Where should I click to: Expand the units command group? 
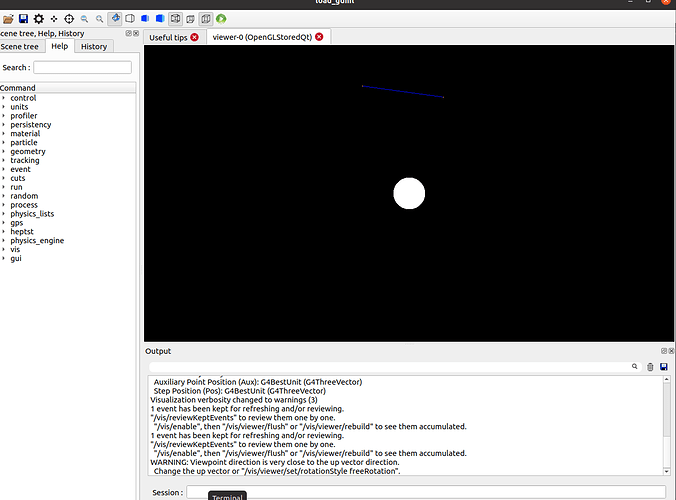pos(3,107)
